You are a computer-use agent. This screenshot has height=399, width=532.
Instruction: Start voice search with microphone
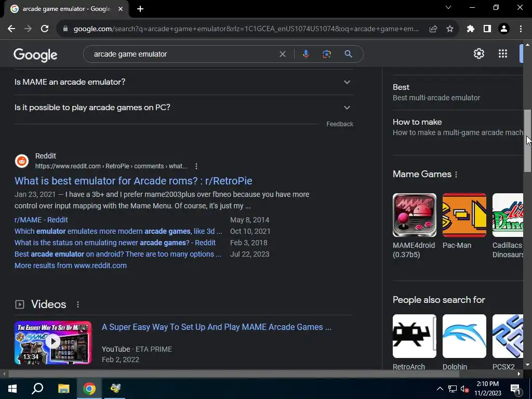pos(305,54)
